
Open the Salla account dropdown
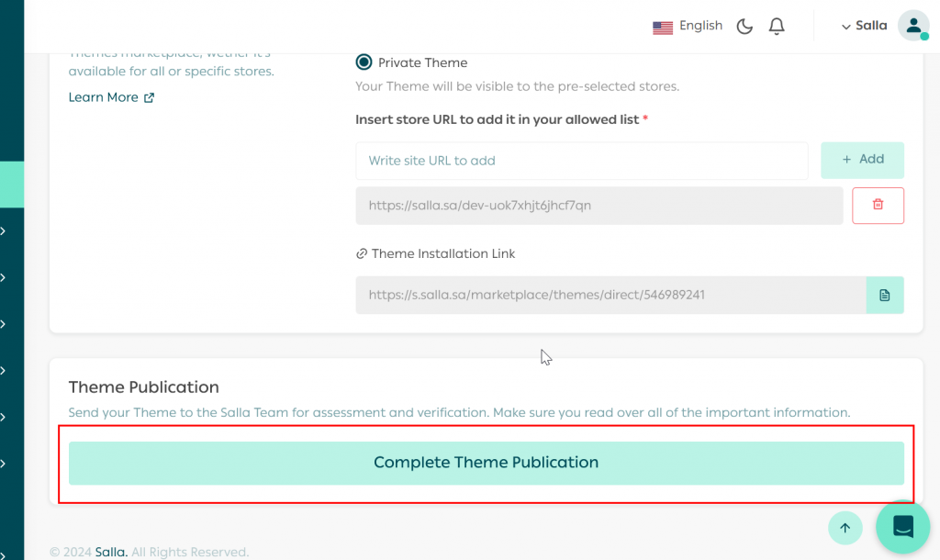coord(865,26)
